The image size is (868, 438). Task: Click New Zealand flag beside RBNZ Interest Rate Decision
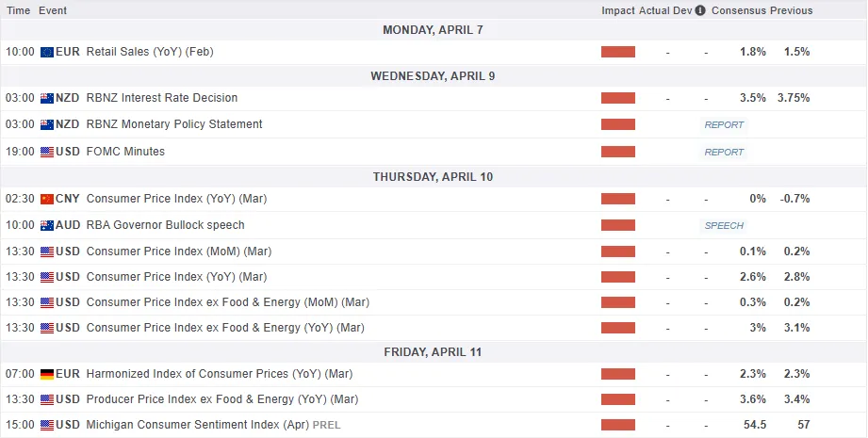tap(47, 98)
